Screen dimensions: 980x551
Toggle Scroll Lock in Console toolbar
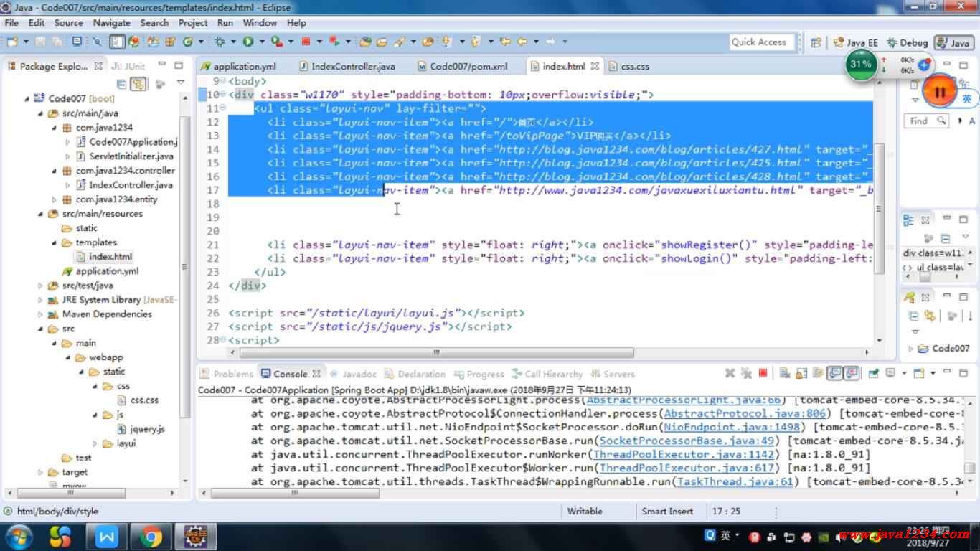click(x=801, y=373)
